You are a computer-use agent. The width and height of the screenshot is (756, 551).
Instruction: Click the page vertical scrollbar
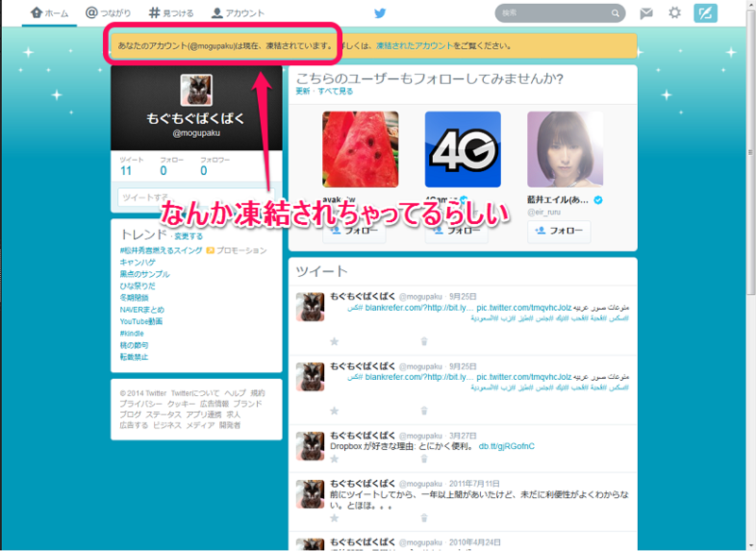[750, 152]
